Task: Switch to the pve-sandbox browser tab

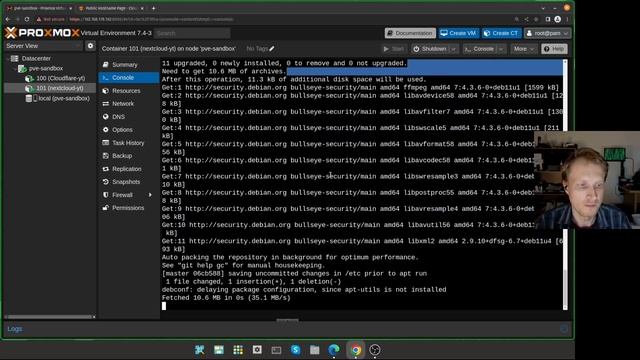Action: point(39,8)
